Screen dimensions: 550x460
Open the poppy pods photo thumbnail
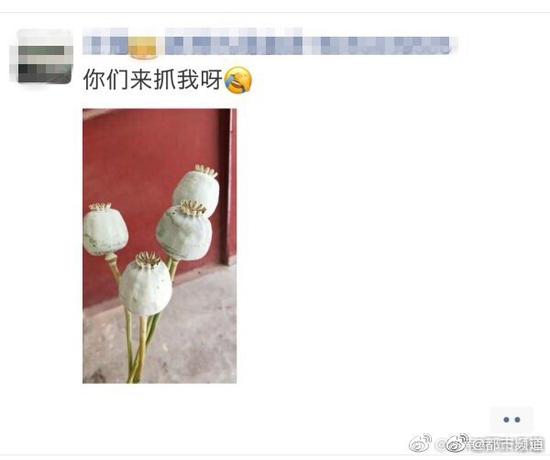coord(160,246)
